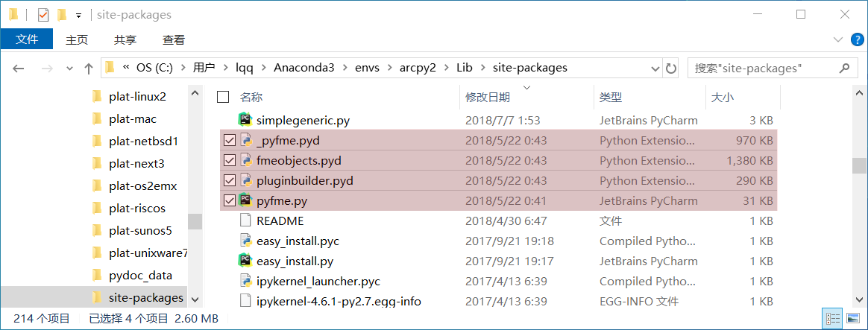Viewport: 868px width, 330px height.
Task: Refresh the current folder view
Action: coord(671,69)
